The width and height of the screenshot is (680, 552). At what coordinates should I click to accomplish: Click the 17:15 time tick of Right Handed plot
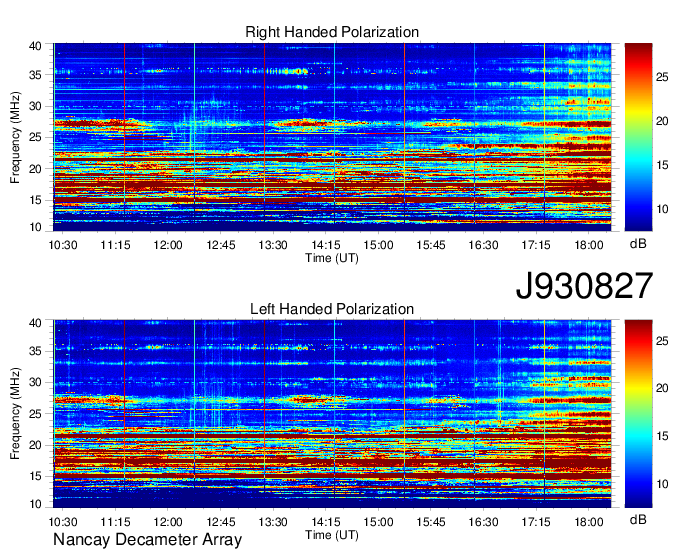tap(536, 245)
